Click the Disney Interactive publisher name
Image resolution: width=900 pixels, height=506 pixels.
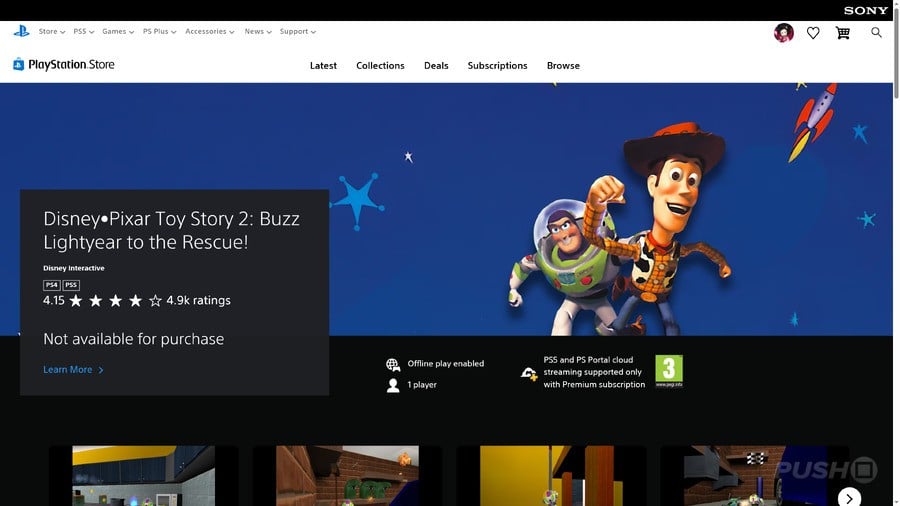tap(73, 268)
